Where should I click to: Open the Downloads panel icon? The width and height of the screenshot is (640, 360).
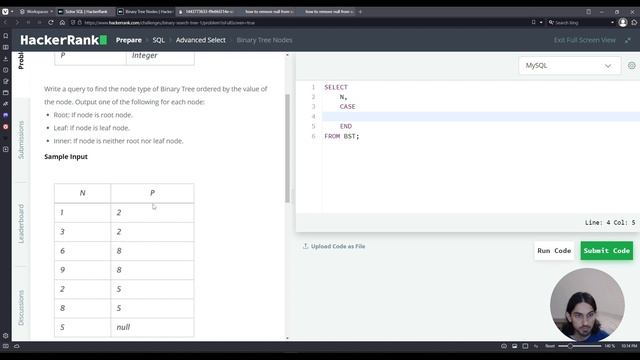pos(6,59)
